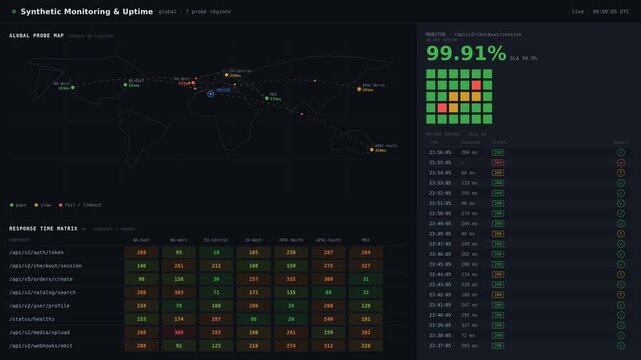Select the APAC-North probe marker

(x=359, y=89)
